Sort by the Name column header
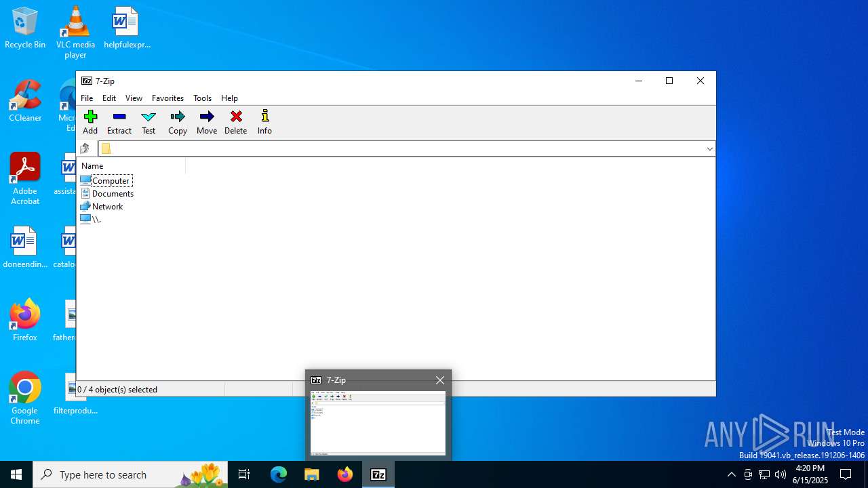868x488 pixels. [132, 166]
